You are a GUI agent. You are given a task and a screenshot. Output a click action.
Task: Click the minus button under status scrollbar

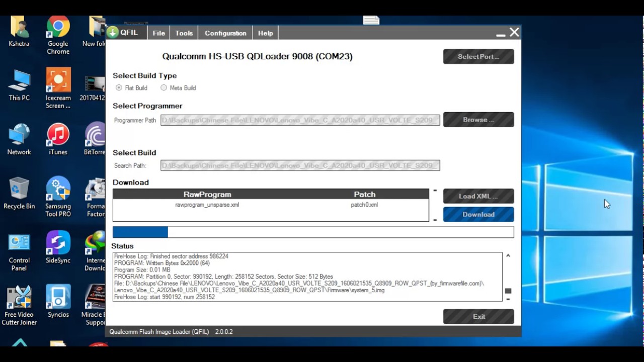coord(508,299)
